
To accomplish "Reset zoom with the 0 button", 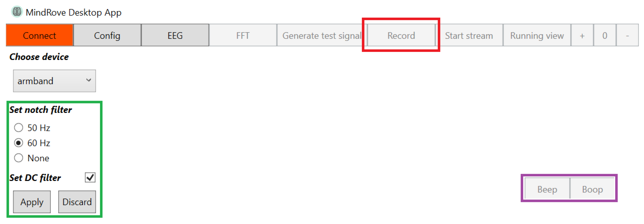I will (x=605, y=35).
